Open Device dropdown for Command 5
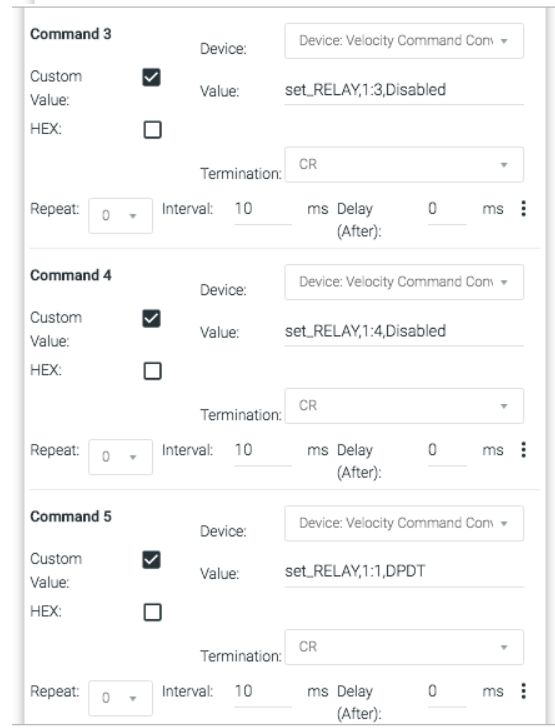 tap(404, 523)
